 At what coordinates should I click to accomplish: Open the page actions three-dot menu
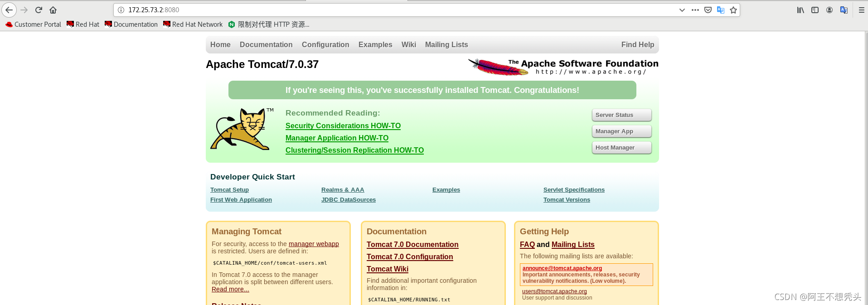point(695,10)
